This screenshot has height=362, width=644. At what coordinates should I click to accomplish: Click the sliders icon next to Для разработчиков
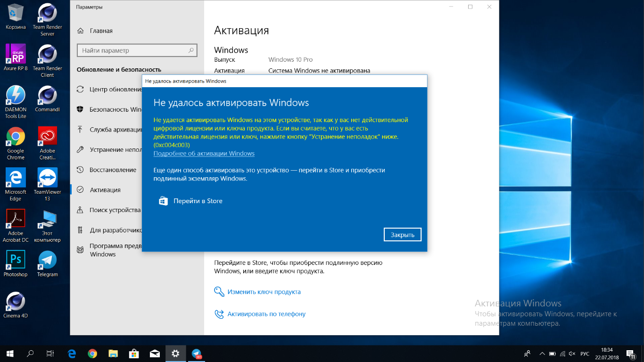click(80, 230)
